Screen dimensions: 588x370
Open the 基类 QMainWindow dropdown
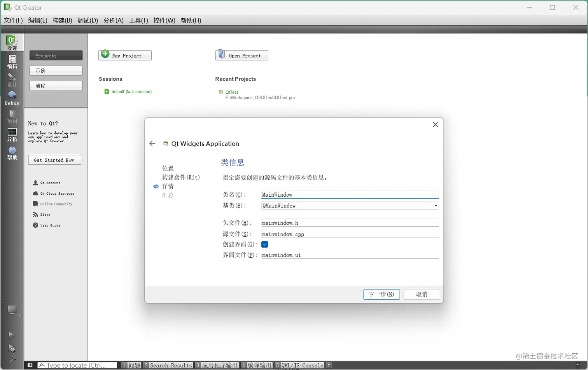[x=350, y=206]
